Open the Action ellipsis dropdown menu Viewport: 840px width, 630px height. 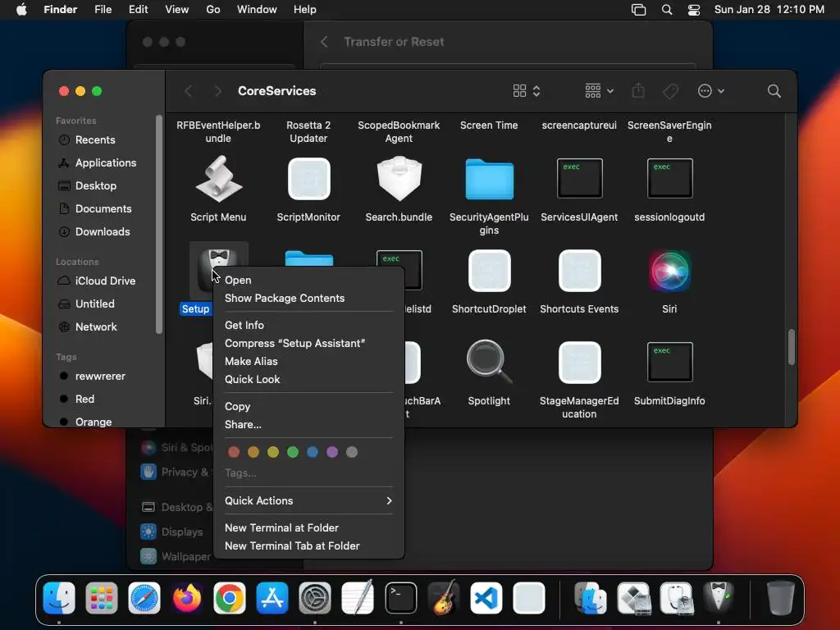coord(711,91)
